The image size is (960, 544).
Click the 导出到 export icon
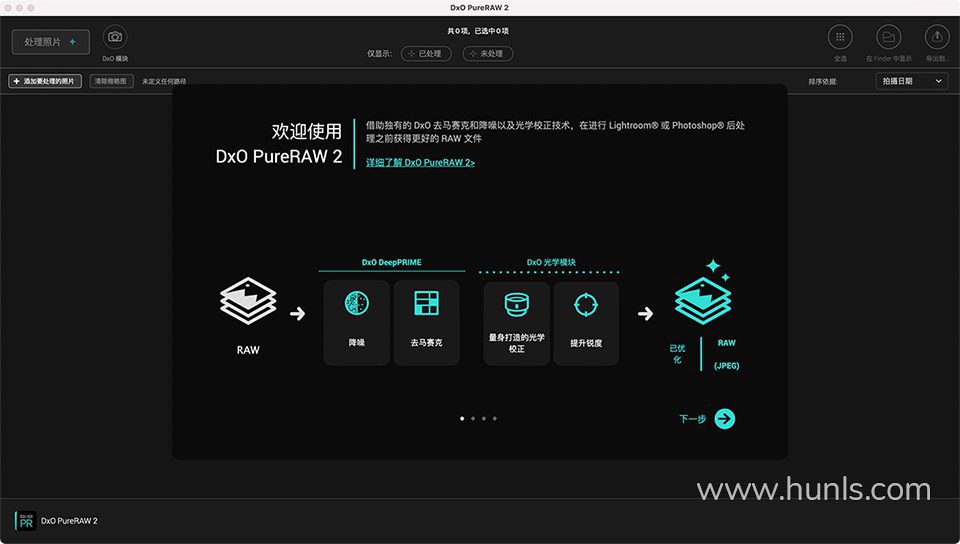(937, 37)
